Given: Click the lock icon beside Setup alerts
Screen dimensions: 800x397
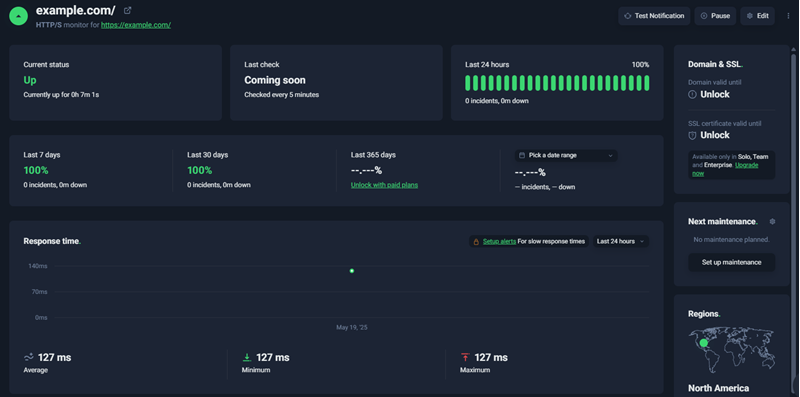Looking at the screenshot, I should (x=476, y=241).
